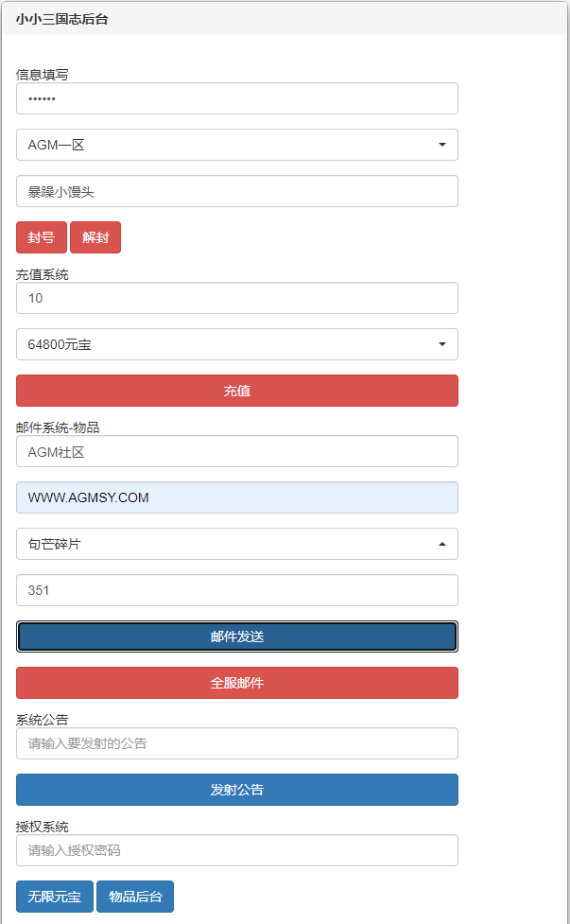Screen dimensions: 570x924
Task: Select the AGM社区 mail title field
Action: point(236,451)
